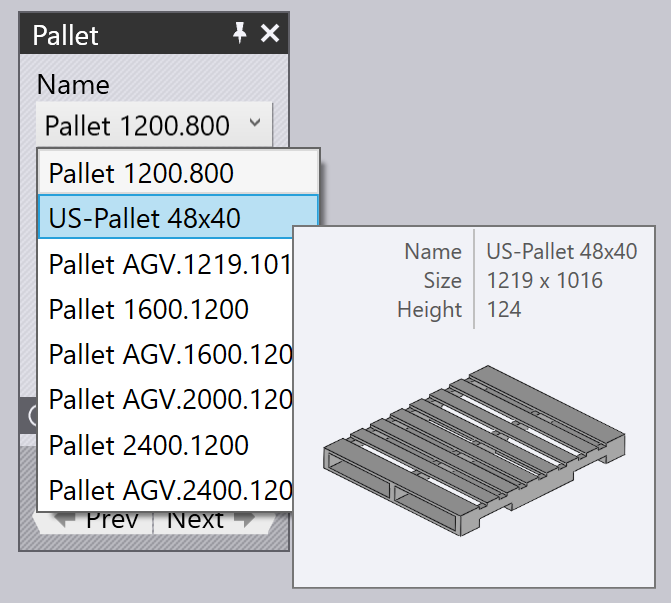The width and height of the screenshot is (671, 603).
Task: Select Pallet 1200.800 in the dropdown list
Action: click(178, 173)
